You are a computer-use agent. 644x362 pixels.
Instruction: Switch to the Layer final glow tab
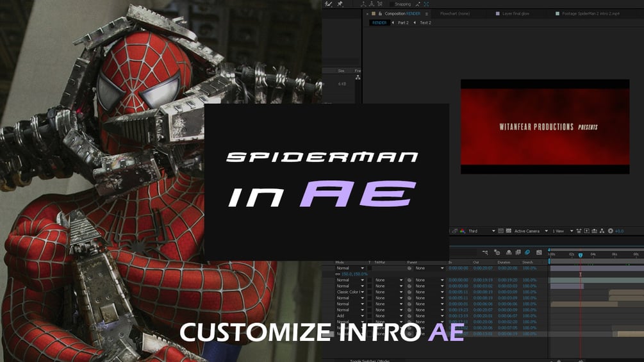click(515, 13)
